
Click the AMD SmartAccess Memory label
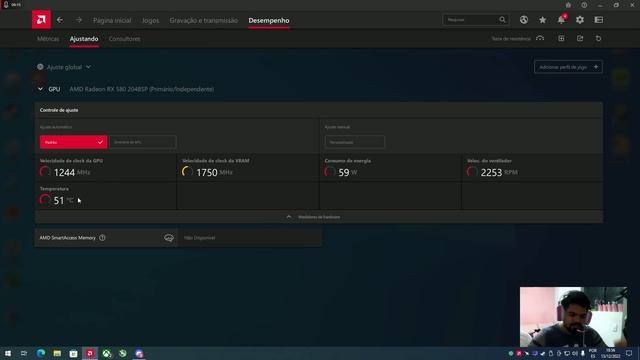click(x=67, y=238)
